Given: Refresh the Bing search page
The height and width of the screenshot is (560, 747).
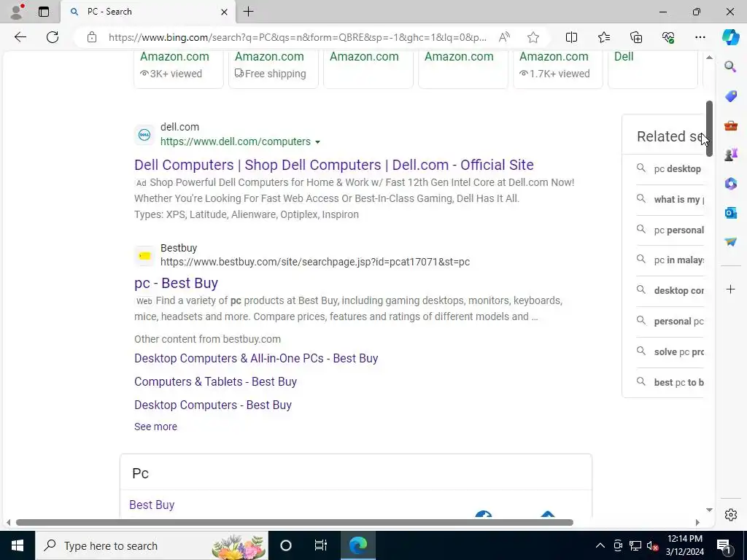Looking at the screenshot, I should 53,37.
